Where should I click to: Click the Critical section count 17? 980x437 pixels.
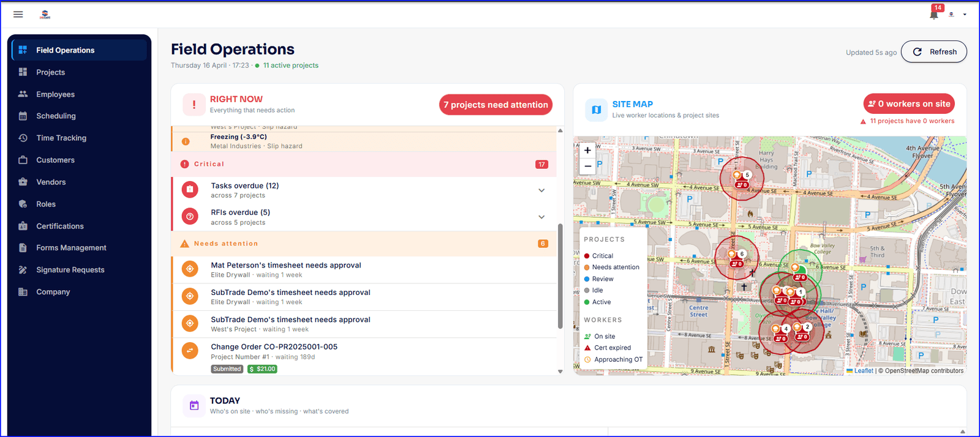pyautogui.click(x=541, y=165)
